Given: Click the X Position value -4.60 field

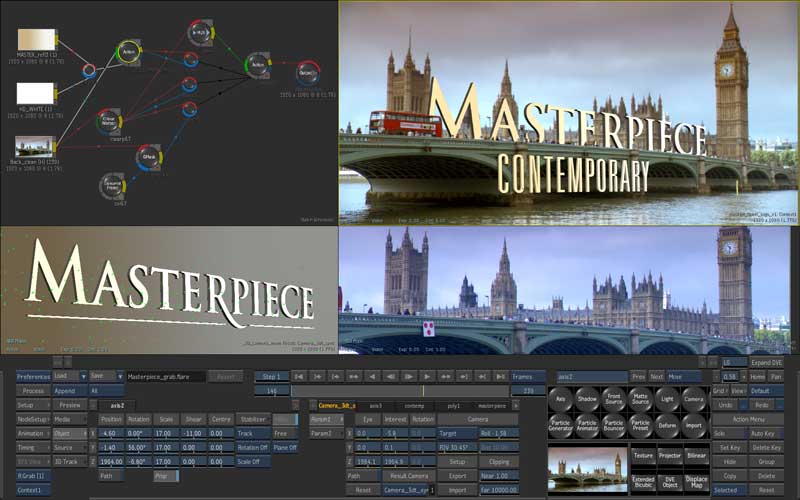Looking at the screenshot, I should point(111,433).
